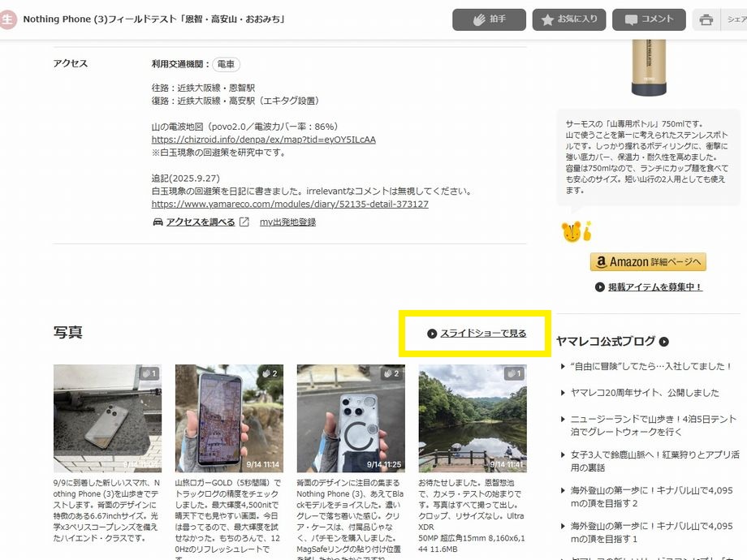
Task: Click clap count icon on pond photo
Action: coord(513,373)
